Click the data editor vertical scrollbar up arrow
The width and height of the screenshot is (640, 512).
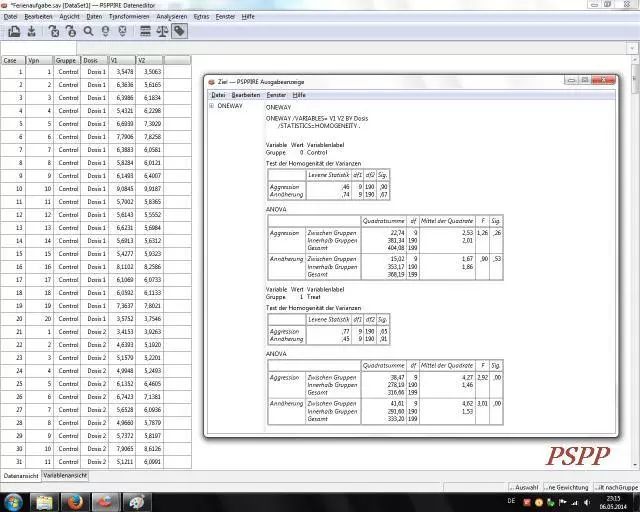click(x=636, y=60)
